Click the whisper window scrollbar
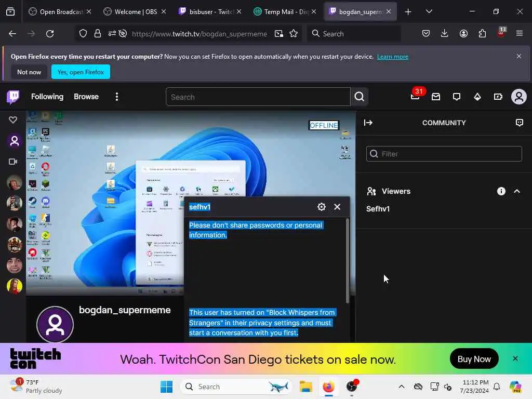This screenshot has width=532, height=399. [x=347, y=261]
